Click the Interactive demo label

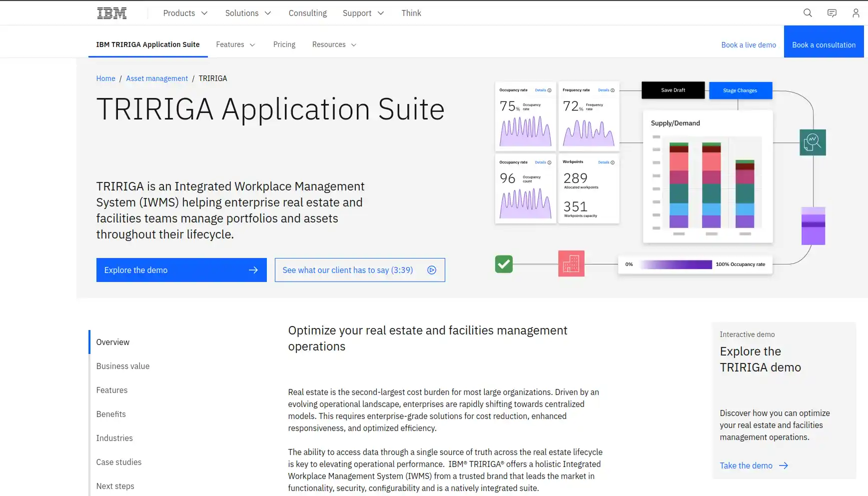click(747, 334)
